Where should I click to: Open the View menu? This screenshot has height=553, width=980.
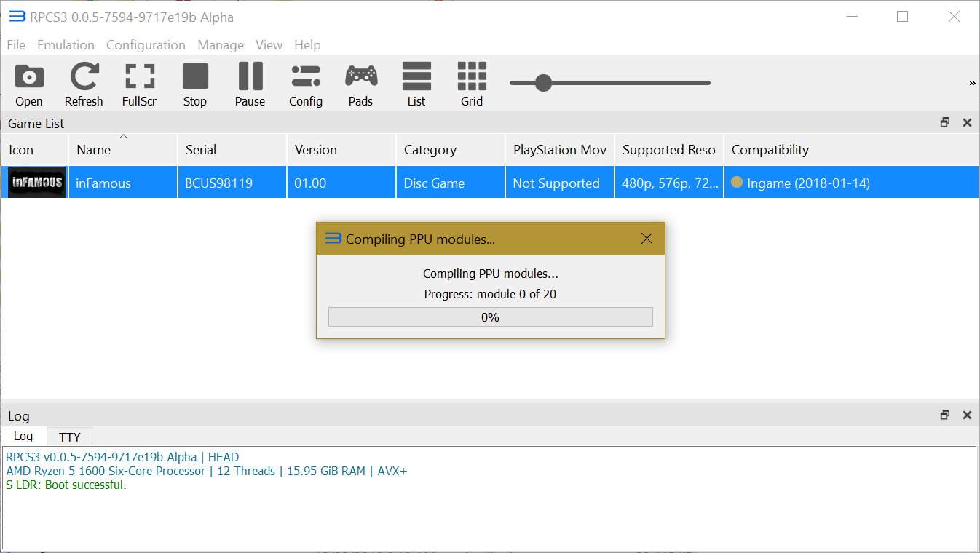coord(269,45)
